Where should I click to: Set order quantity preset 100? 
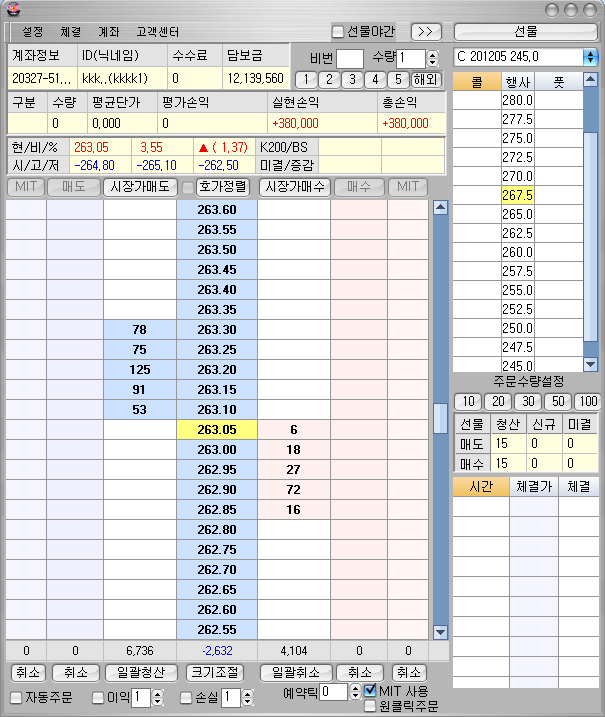[588, 401]
